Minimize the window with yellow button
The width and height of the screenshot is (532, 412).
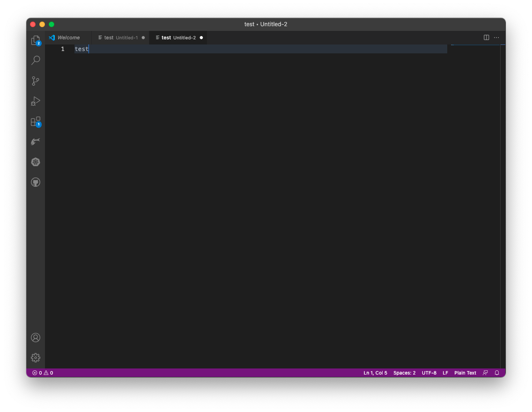(42, 24)
